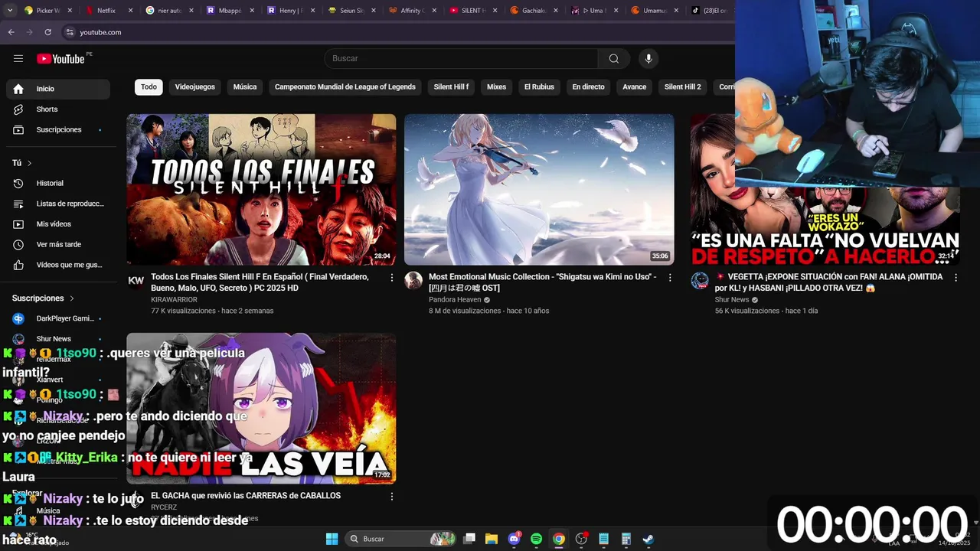Open Discord from taskbar
Screen dimensions: 980x551
tap(514, 539)
